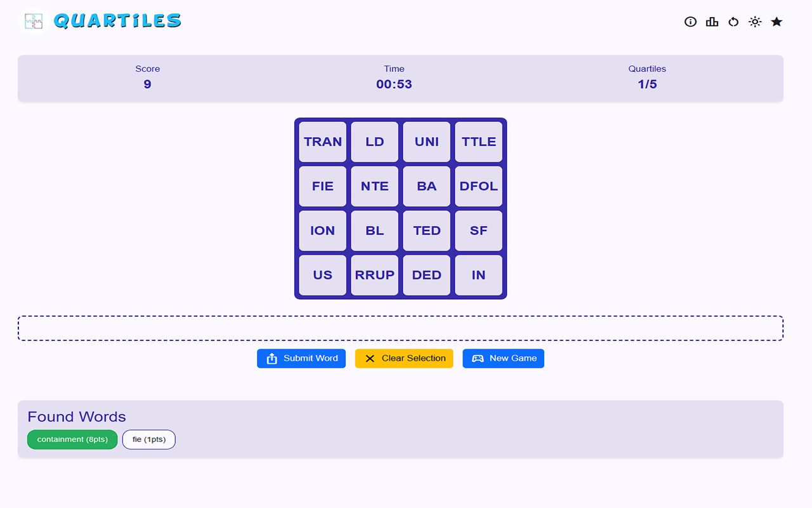This screenshot has height=508, width=812.
Task: Click the fie found word chip
Action: tap(148, 439)
